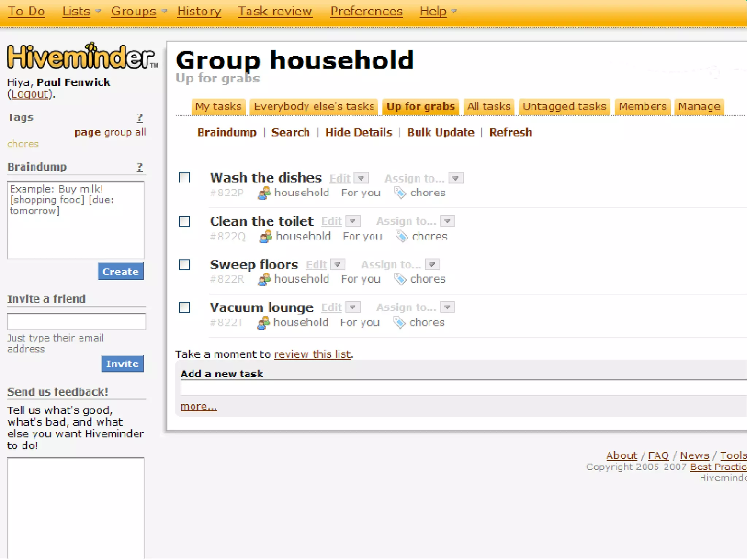Open the Members tab

[643, 107]
